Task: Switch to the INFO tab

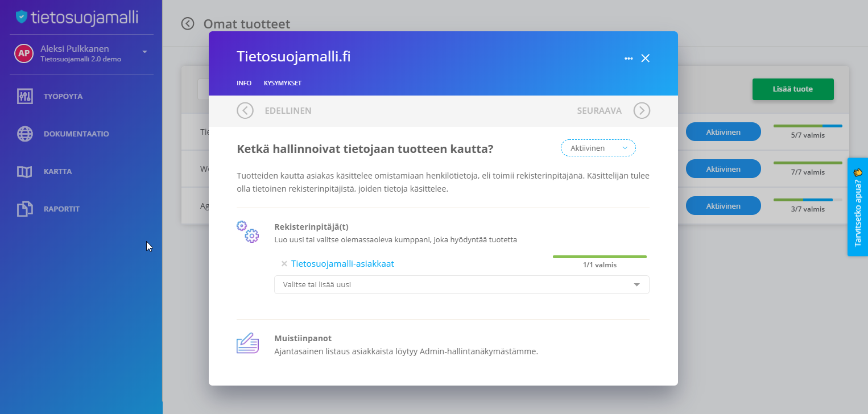Action: click(244, 83)
